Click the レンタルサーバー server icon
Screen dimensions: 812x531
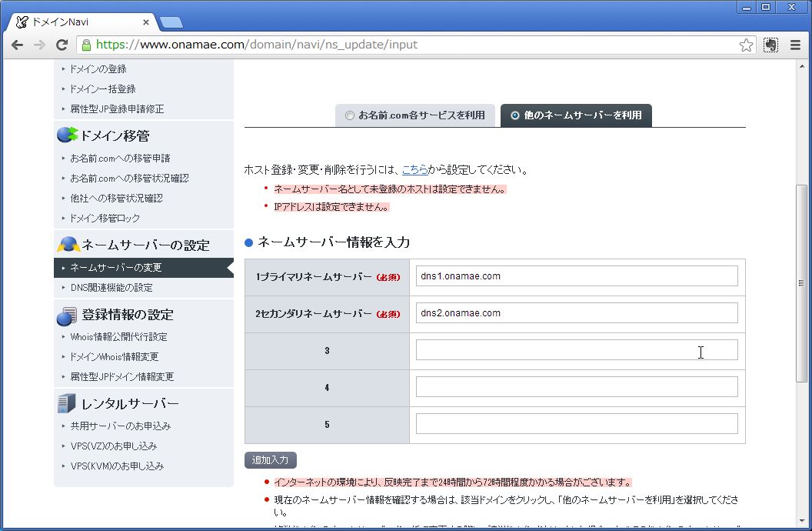[67, 403]
